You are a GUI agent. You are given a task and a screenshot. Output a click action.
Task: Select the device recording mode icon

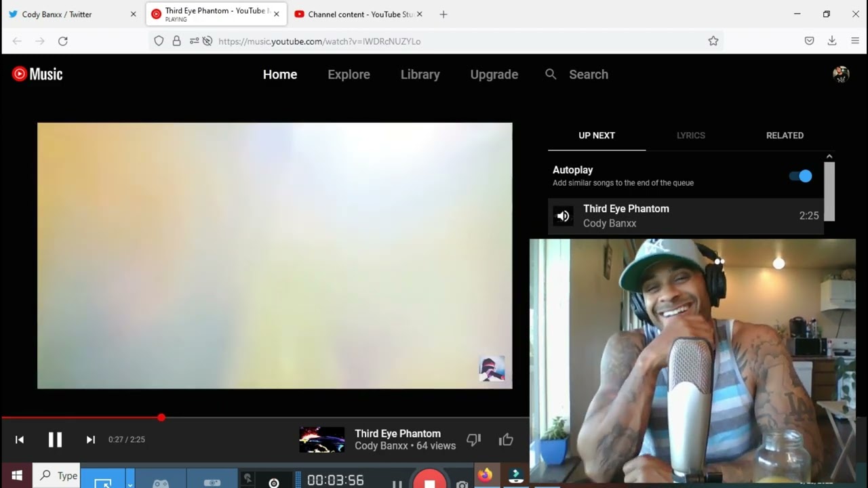coord(212,479)
